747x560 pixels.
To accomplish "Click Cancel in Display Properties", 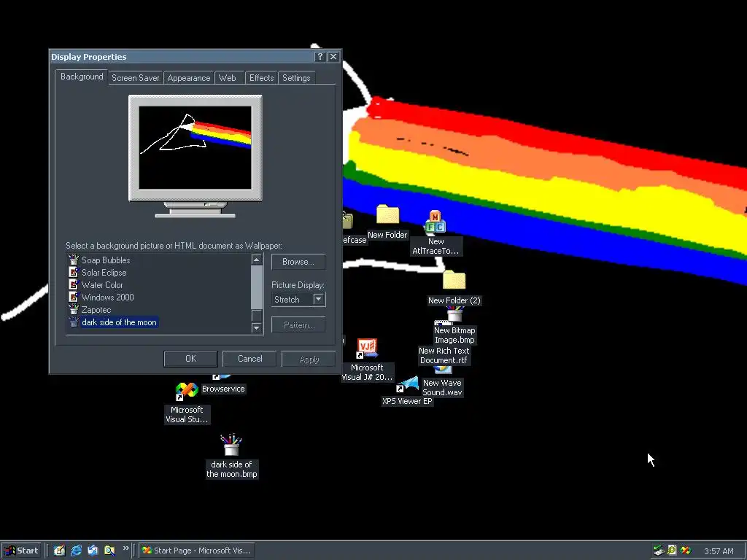I will coord(249,359).
